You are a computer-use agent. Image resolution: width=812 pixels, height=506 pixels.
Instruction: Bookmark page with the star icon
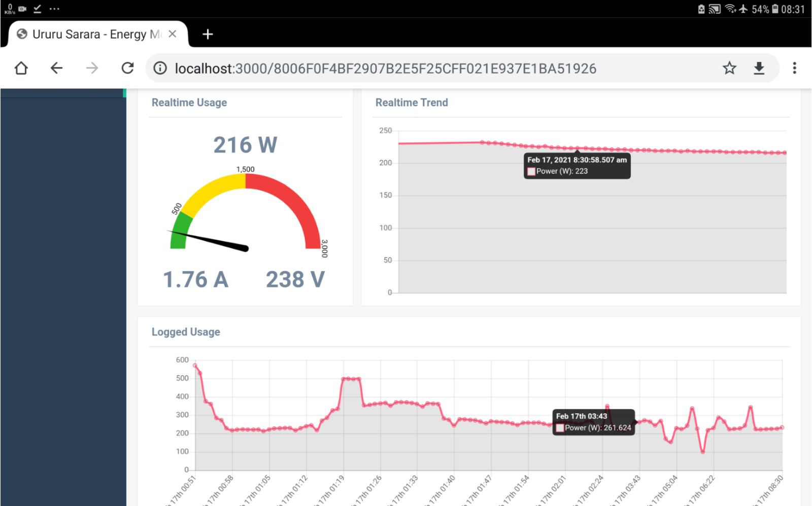tap(729, 68)
